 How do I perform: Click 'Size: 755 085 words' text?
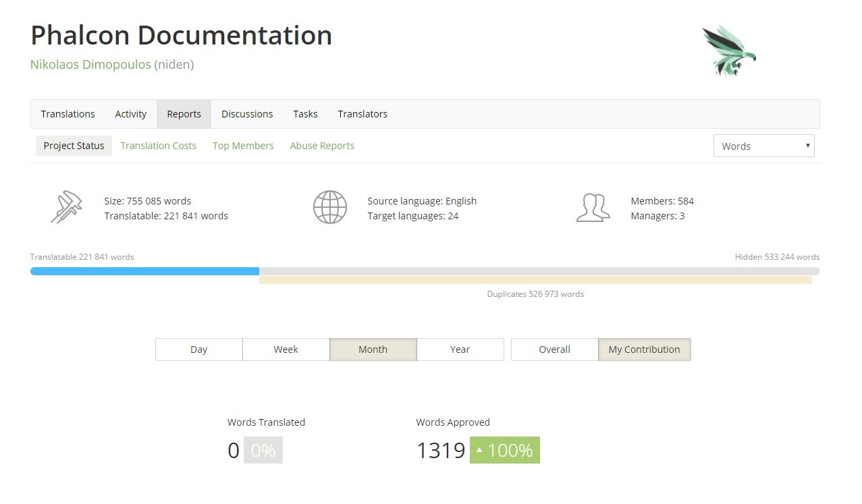click(147, 201)
